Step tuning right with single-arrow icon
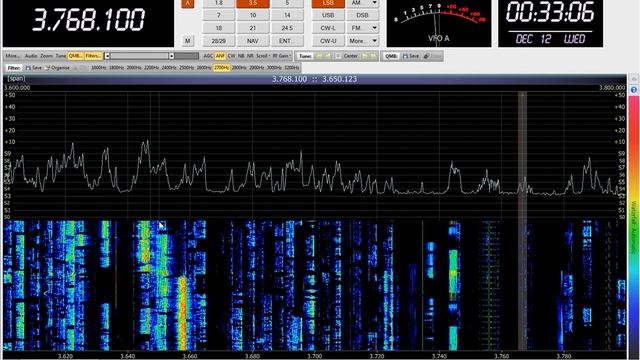The width and height of the screenshot is (640, 360). 365,56
